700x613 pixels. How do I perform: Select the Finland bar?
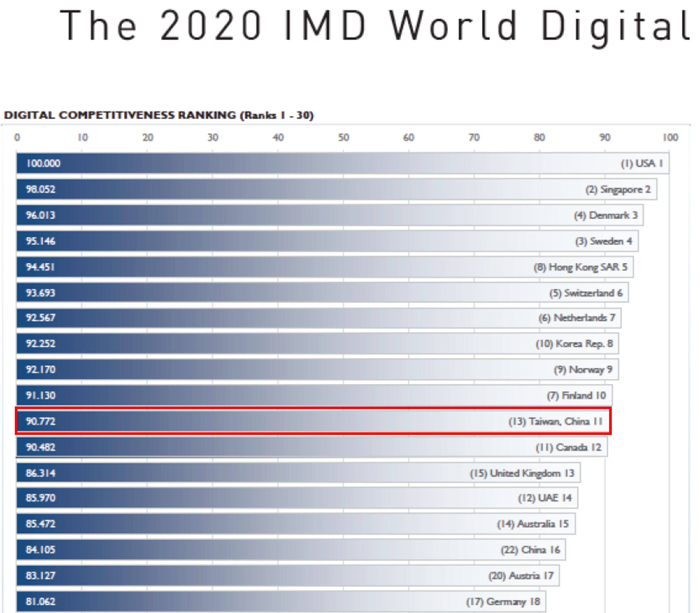point(314,396)
